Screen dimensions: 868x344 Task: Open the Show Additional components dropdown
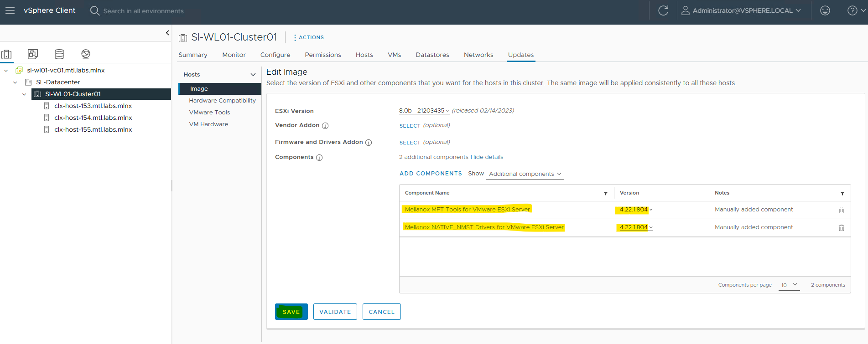click(x=525, y=174)
